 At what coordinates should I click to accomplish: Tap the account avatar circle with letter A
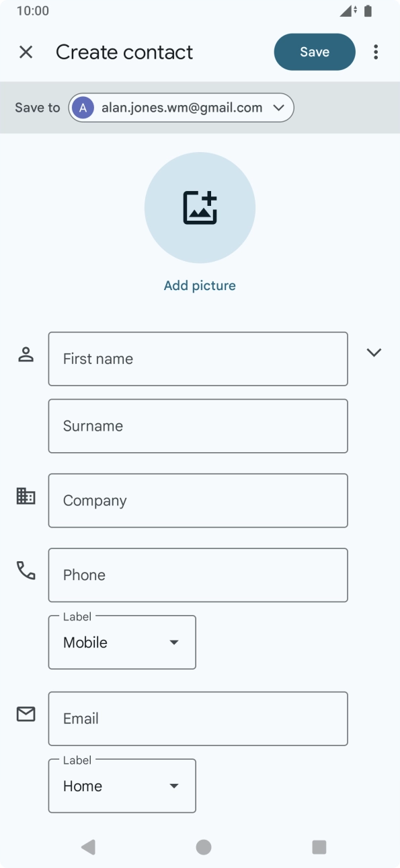click(82, 107)
